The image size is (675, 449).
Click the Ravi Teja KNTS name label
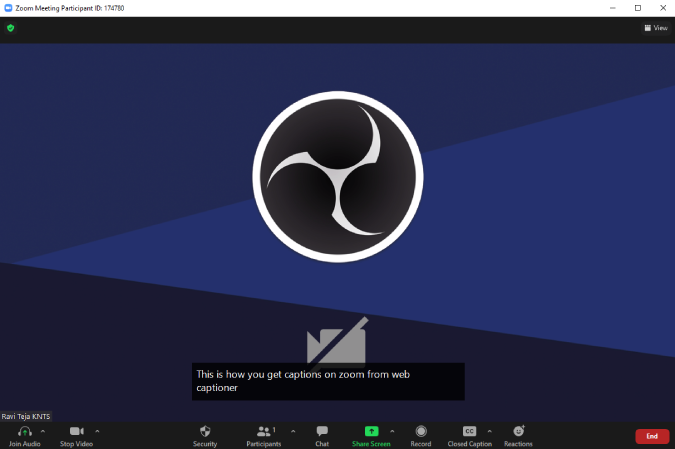tap(26, 416)
